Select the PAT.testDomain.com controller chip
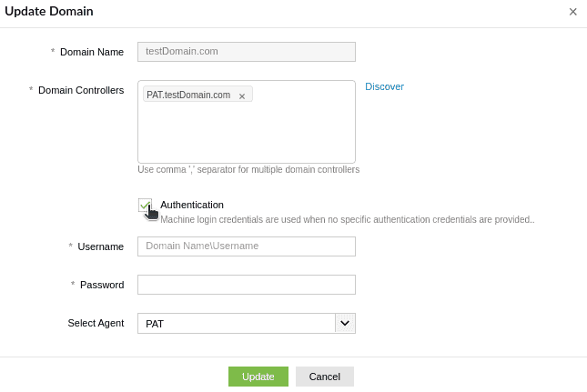Image resolution: width=587 pixels, height=392 pixels. click(188, 95)
